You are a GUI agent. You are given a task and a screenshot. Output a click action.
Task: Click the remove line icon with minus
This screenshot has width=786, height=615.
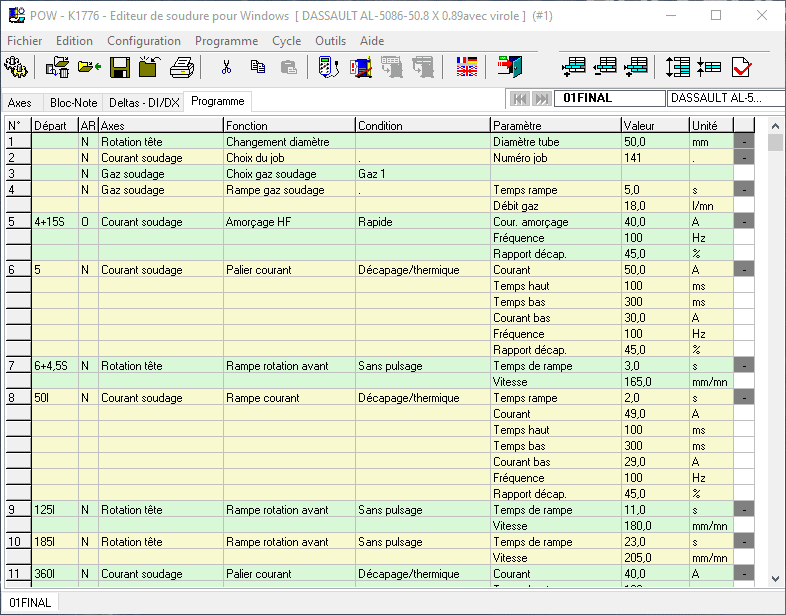(x=605, y=67)
